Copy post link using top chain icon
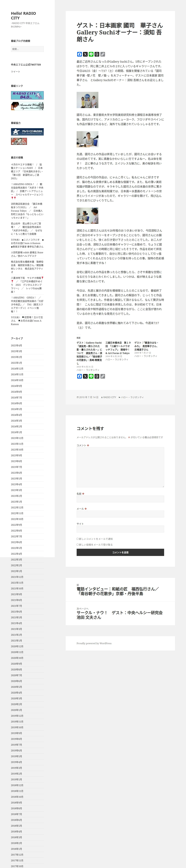The image size is (186, 868). tap(103, 54)
